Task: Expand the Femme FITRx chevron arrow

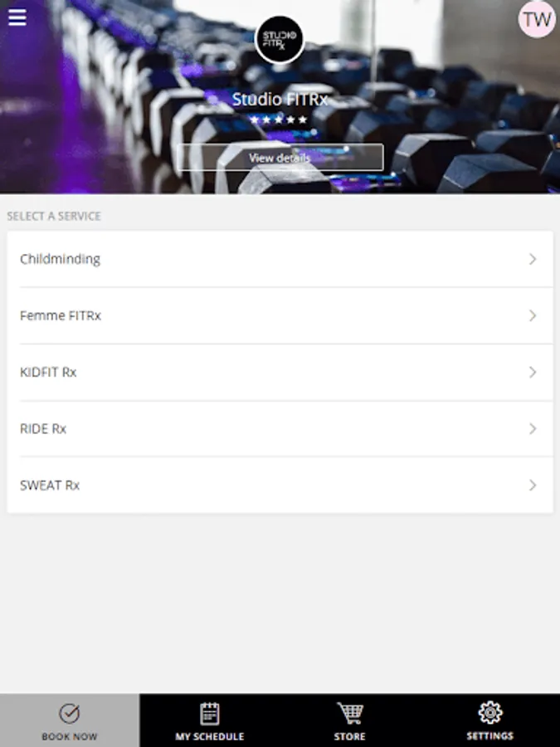Action: pos(533,315)
